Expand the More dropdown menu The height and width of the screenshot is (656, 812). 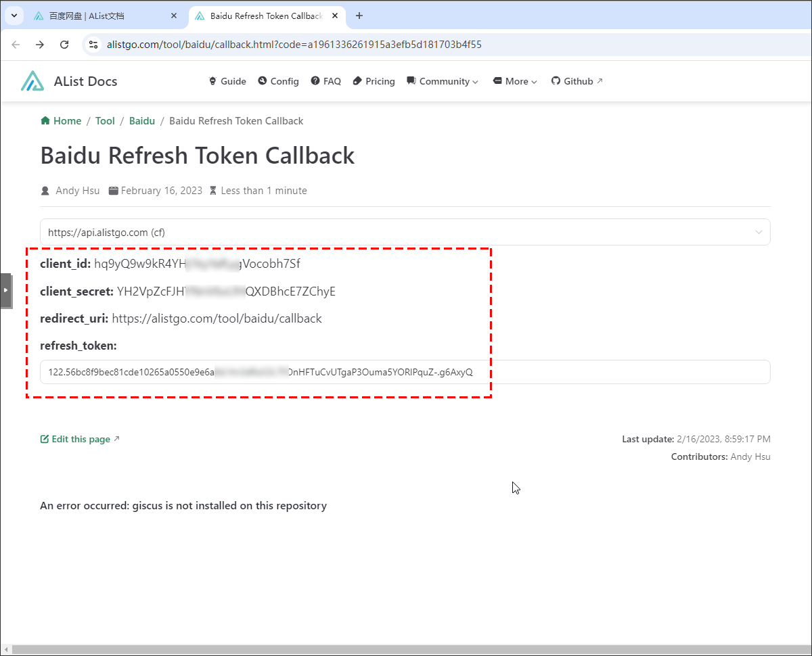515,81
